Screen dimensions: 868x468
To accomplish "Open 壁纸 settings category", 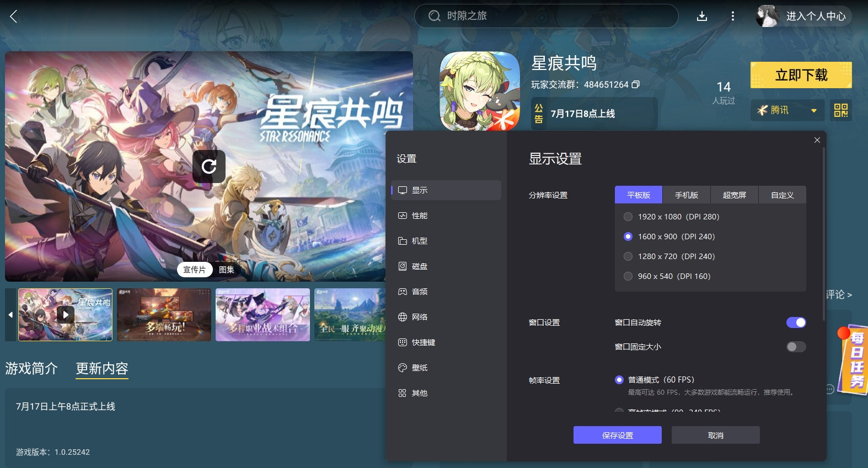I will click(446, 368).
